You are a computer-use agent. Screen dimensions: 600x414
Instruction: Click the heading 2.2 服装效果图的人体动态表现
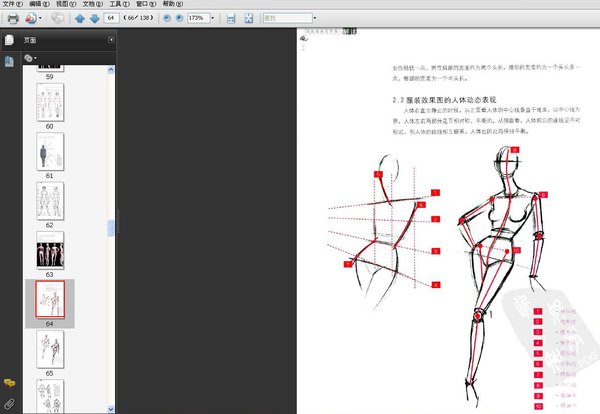(444, 100)
